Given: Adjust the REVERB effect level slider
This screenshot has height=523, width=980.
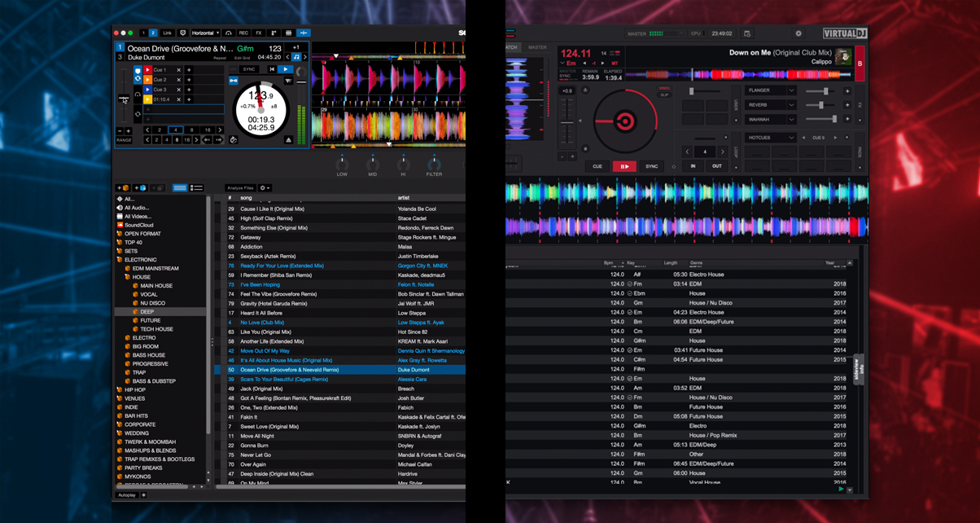Looking at the screenshot, I should (x=821, y=105).
